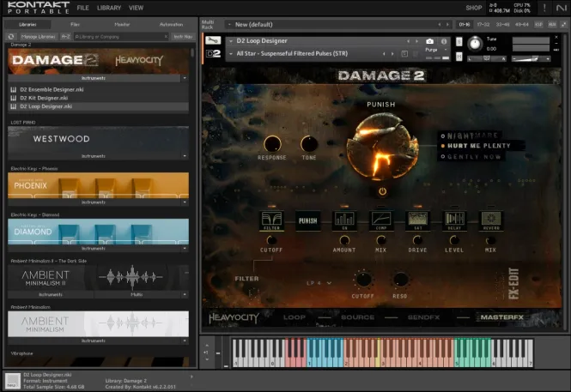Go to the LOOP page

tap(295, 317)
